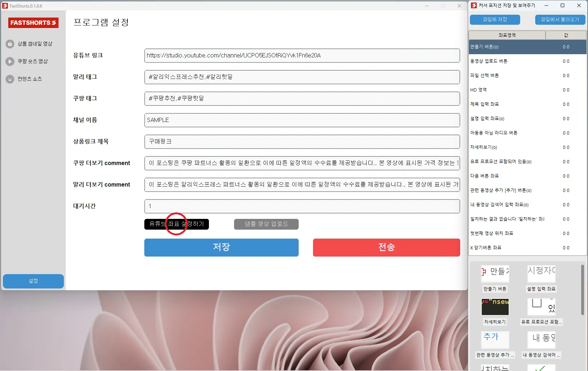Select the 첫번째 영상 위치 좌표 row

tap(528, 234)
